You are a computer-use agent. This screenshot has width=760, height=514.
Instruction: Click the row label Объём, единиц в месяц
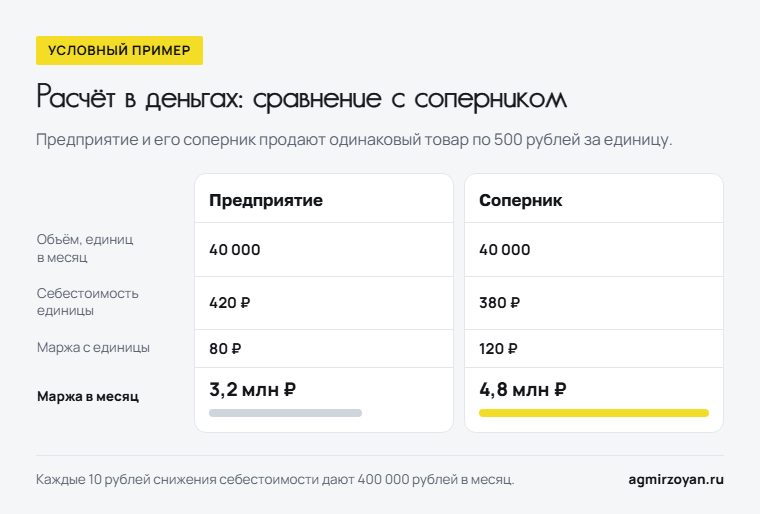point(85,248)
